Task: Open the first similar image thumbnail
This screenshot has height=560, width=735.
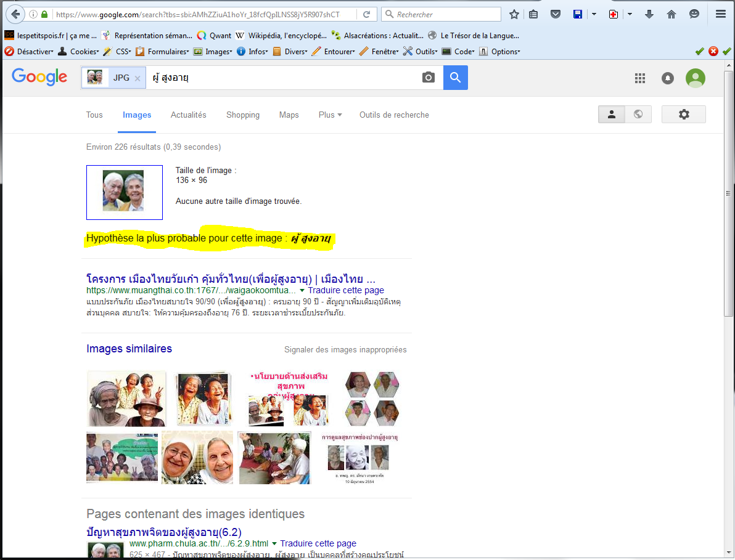Action: click(126, 399)
